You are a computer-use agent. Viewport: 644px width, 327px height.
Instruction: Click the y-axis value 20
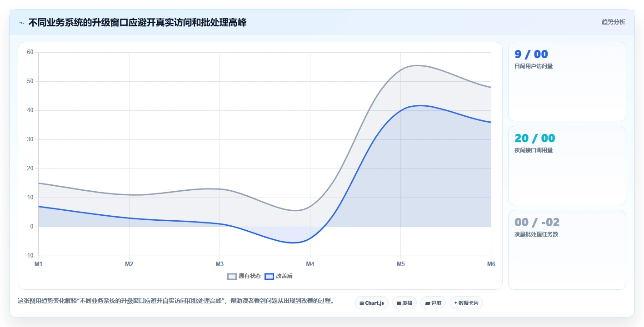tap(30, 168)
